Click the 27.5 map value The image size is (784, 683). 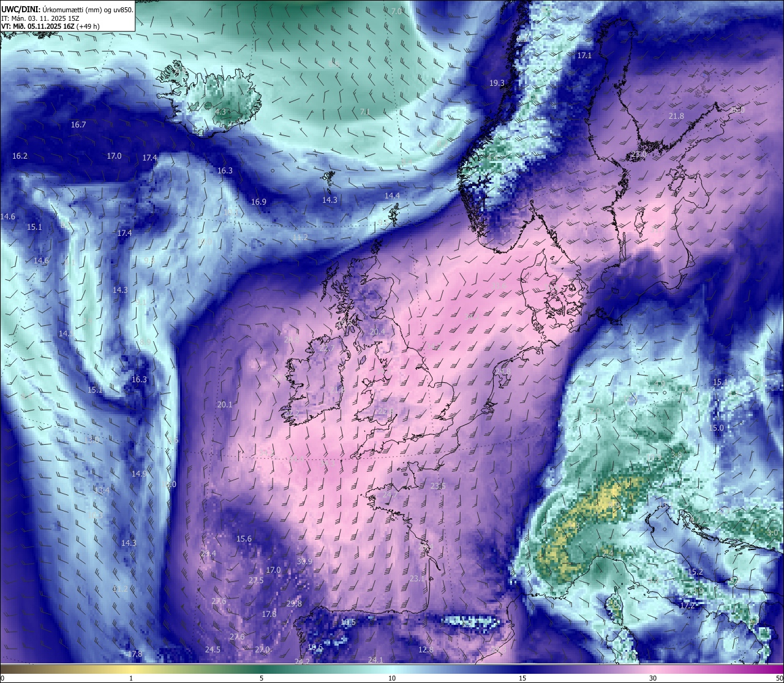pos(256,580)
